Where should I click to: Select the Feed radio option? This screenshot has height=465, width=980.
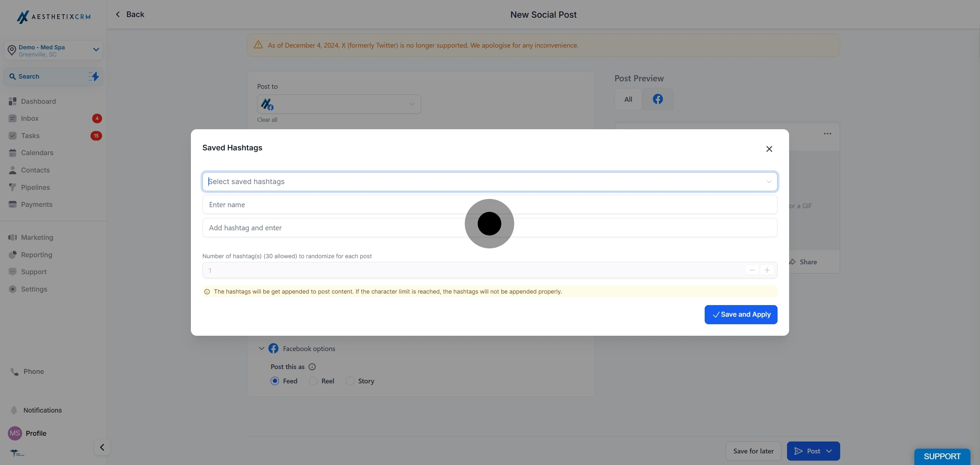[275, 381]
